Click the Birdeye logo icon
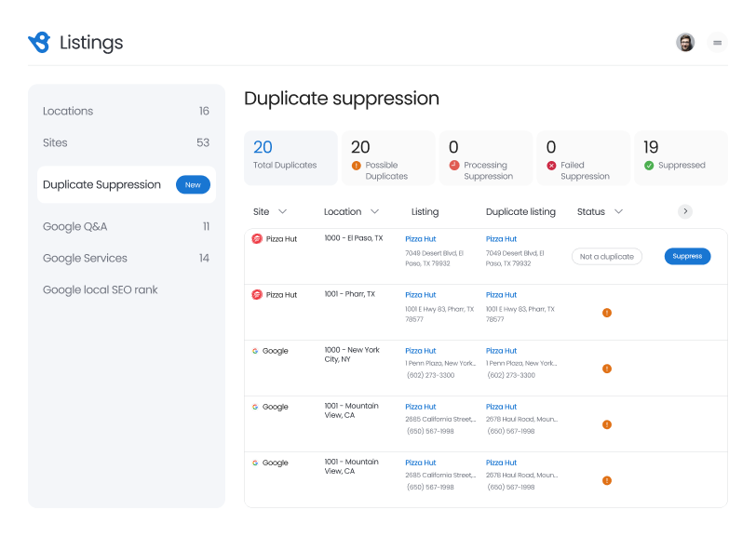 pyautogui.click(x=39, y=42)
